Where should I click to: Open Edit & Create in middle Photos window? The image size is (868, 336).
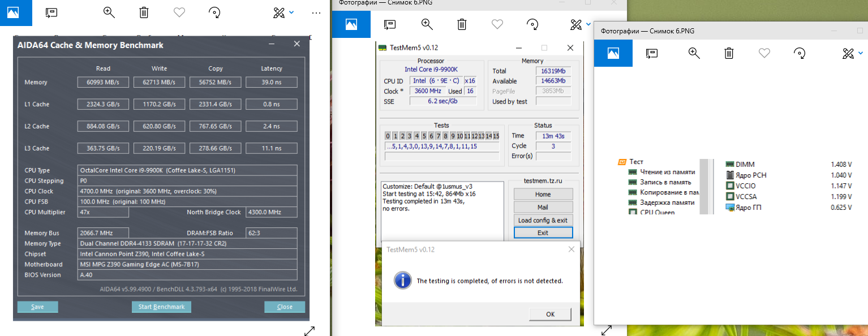(x=576, y=24)
